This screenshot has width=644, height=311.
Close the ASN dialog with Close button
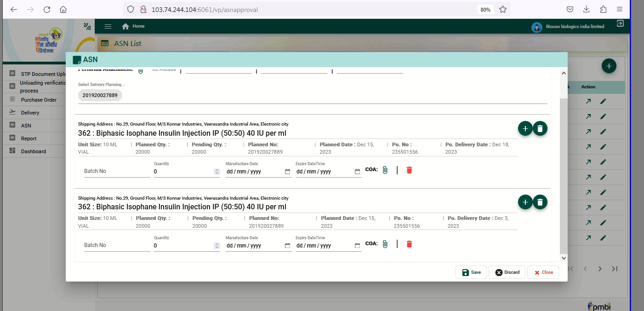pyautogui.click(x=543, y=272)
